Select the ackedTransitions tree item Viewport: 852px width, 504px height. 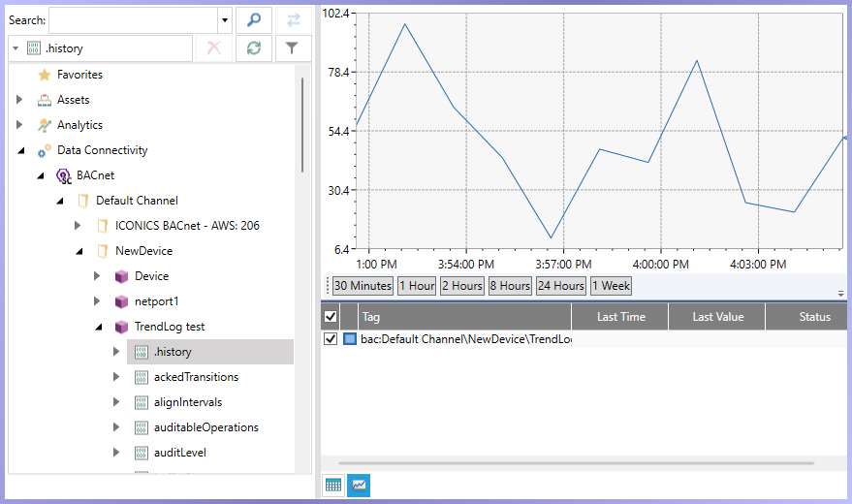[196, 377]
